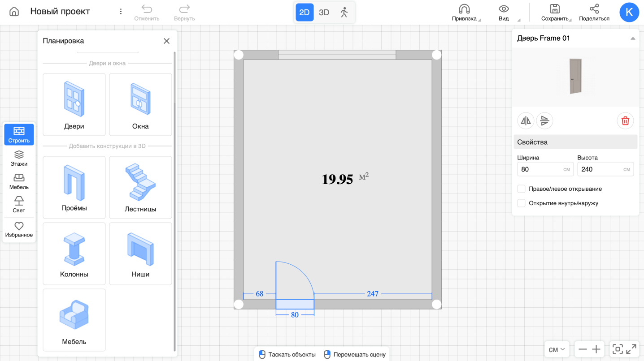The width and height of the screenshot is (644, 361).
Task: Toggle Правое/левое открывание checkbox
Action: (521, 189)
